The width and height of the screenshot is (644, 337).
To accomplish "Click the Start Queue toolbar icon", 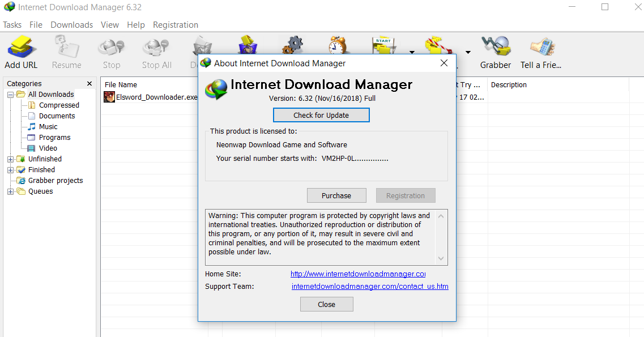I will (x=385, y=45).
